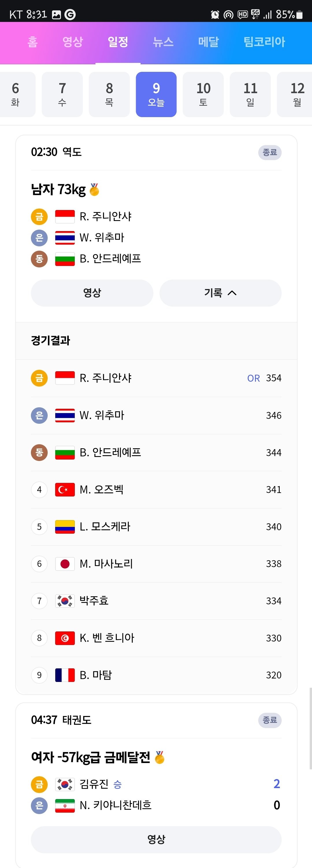
Task: Open the 팀코리아 tab
Action: (264, 42)
